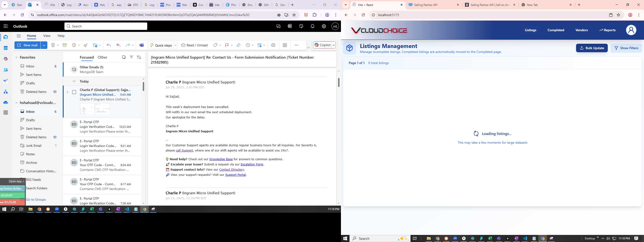Screen dimensions: 644x242
Task: Open Outlook settings gear
Action: pos(324,26)
